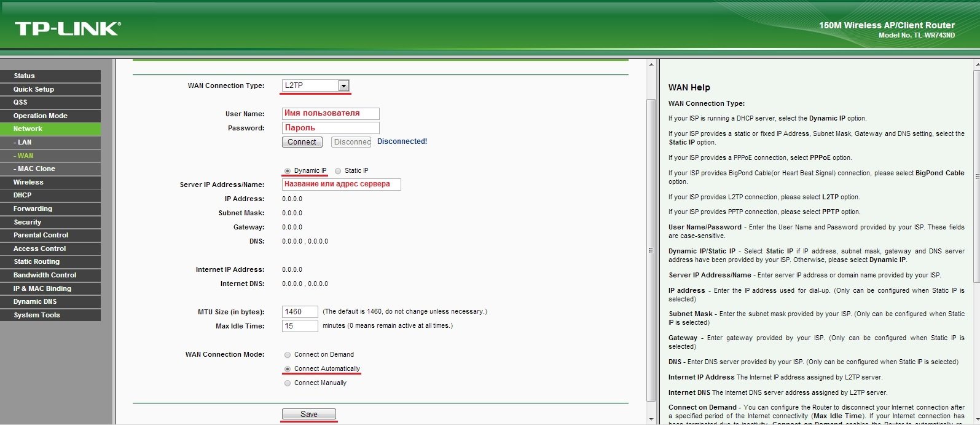Select the Static IP radio button
Image resolution: width=980 pixels, height=425 pixels.
click(x=338, y=171)
